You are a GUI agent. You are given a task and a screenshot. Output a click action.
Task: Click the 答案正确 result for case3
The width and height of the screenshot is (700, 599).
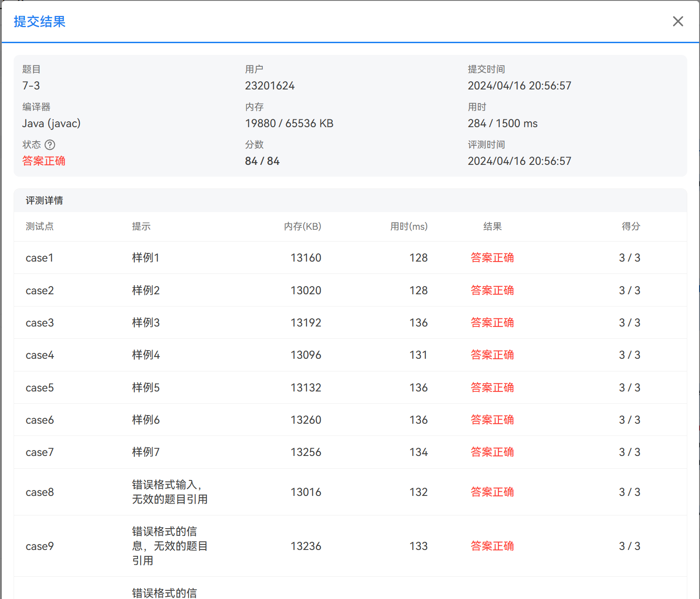click(492, 323)
